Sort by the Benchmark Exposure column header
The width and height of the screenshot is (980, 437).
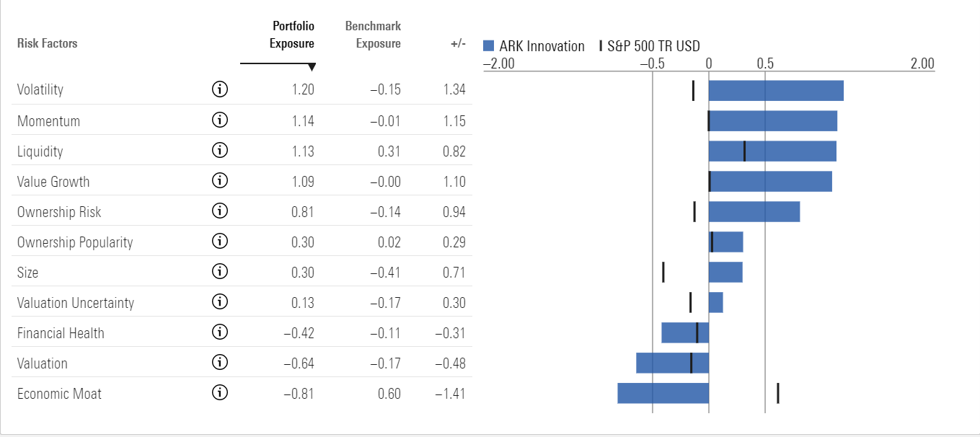373,35
